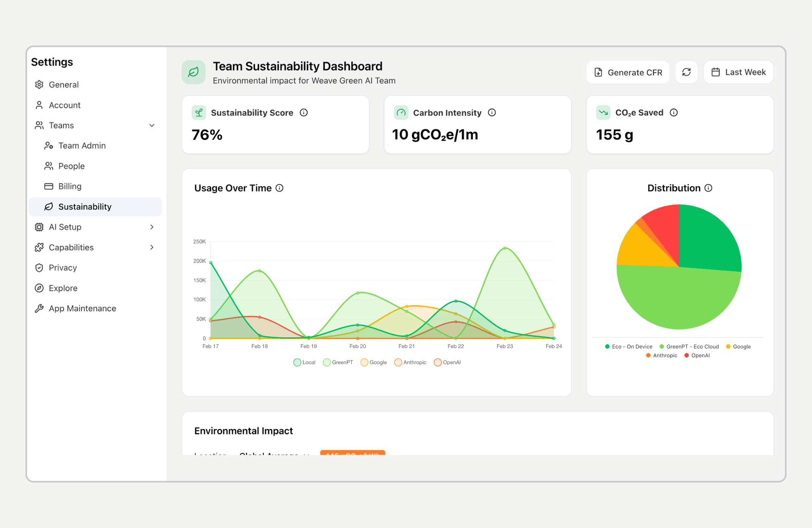Click info icon beside Carbon Intensity

tap(492, 113)
